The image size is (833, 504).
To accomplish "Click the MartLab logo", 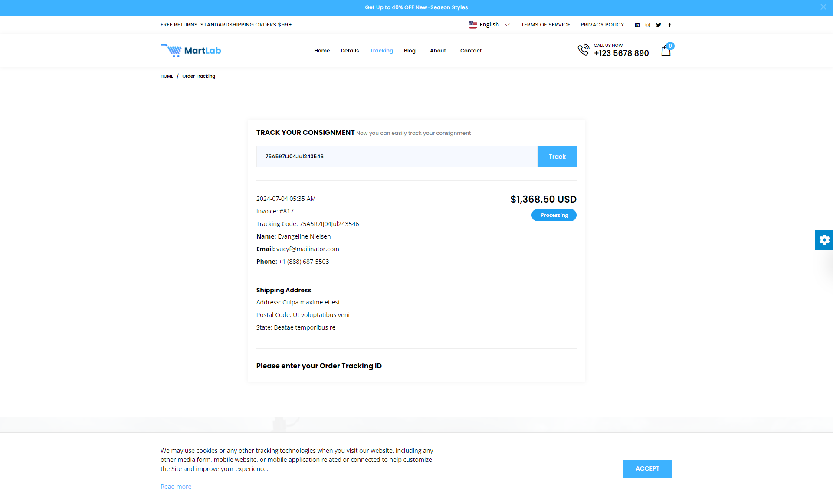I will pos(191,50).
